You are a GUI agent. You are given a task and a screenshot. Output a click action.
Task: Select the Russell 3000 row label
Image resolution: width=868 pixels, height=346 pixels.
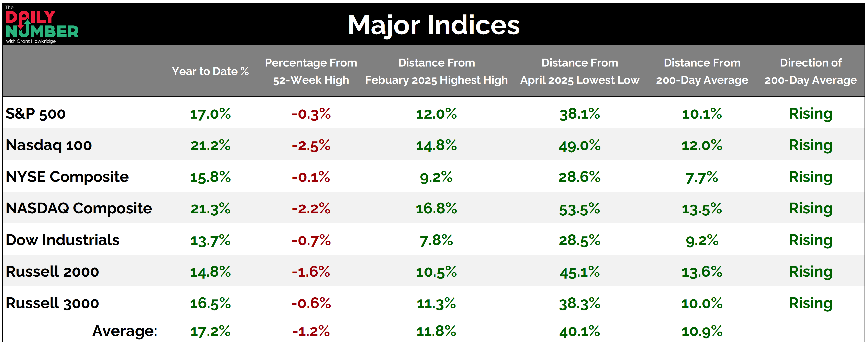point(53,303)
